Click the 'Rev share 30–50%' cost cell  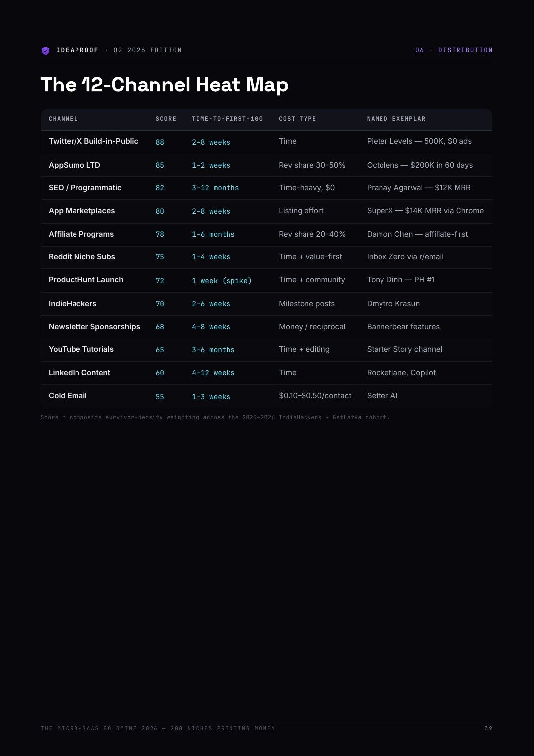312,165
